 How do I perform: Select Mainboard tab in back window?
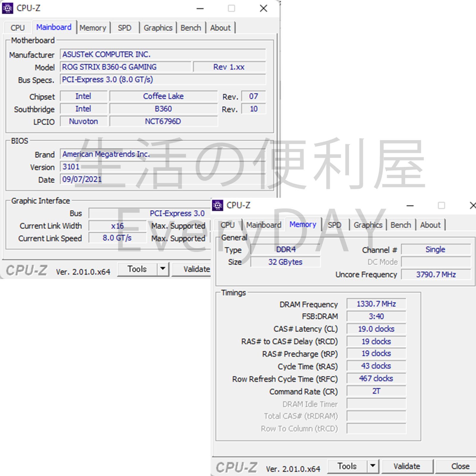click(54, 27)
